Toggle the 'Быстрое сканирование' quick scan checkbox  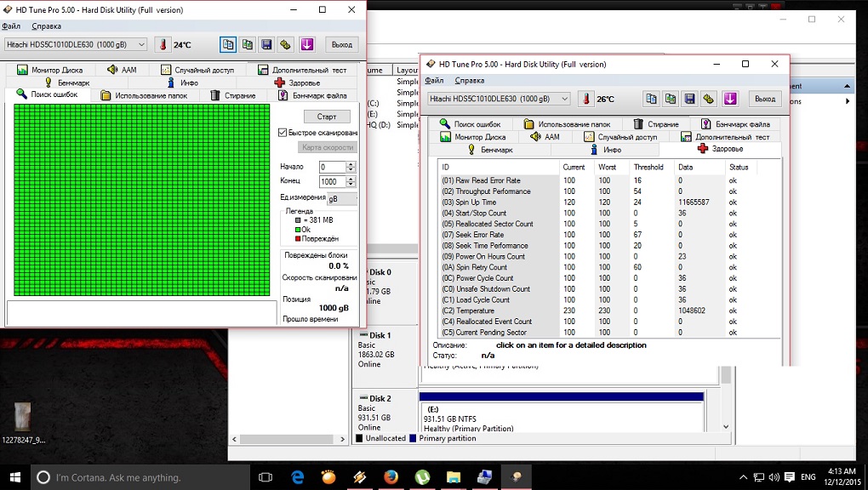(x=283, y=133)
